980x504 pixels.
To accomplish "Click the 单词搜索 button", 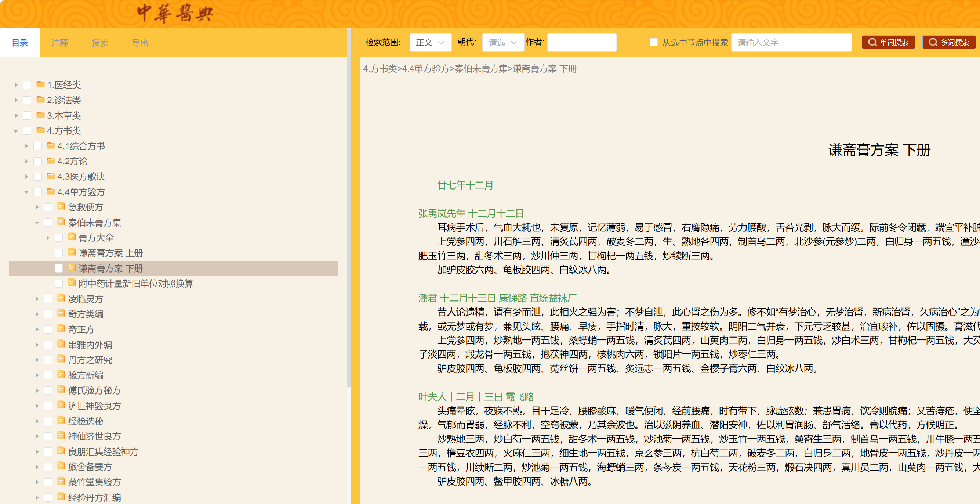I will (888, 42).
